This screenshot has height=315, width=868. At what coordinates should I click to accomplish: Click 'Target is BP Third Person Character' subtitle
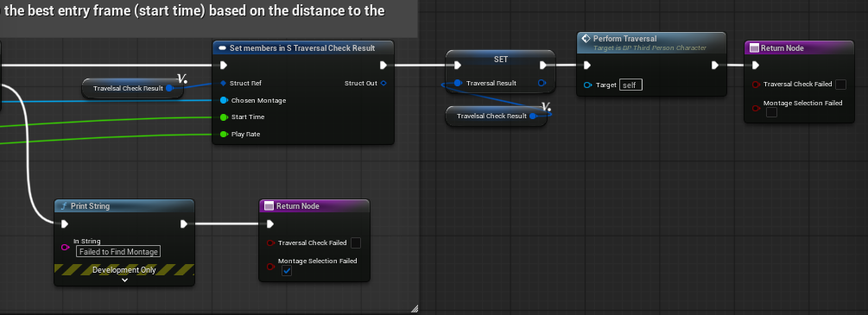pyautogui.click(x=649, y=47)
